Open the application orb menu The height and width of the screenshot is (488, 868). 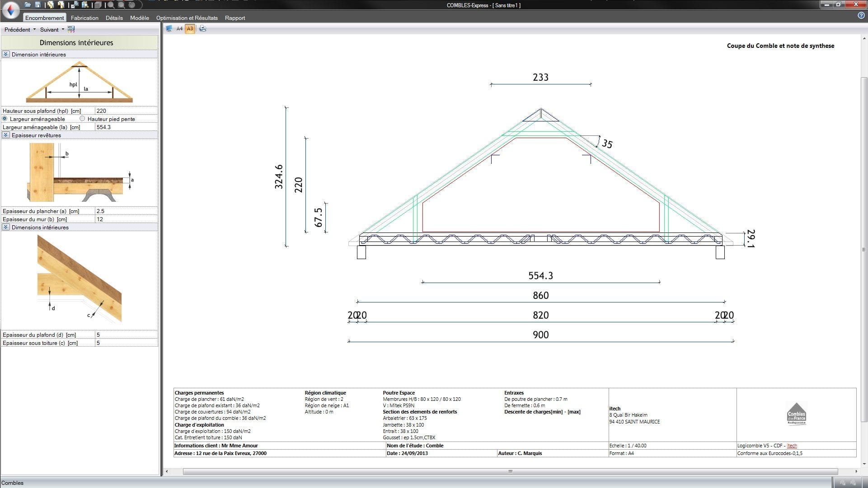[11, 10]
